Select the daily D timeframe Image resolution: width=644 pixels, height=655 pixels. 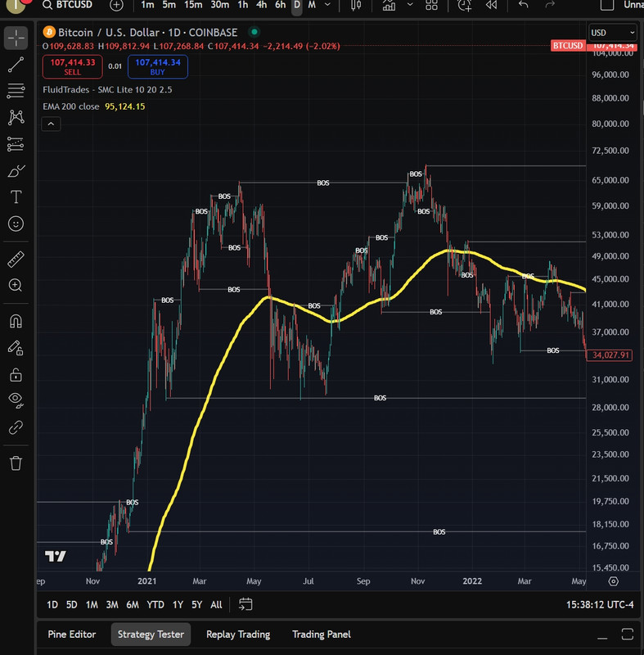tap(297, 5)
